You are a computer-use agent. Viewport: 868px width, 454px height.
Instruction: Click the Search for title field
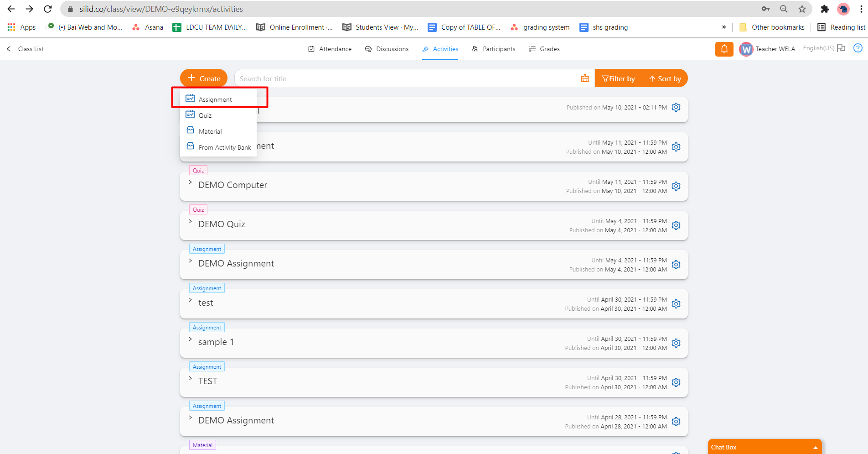[x=406, y=78]
